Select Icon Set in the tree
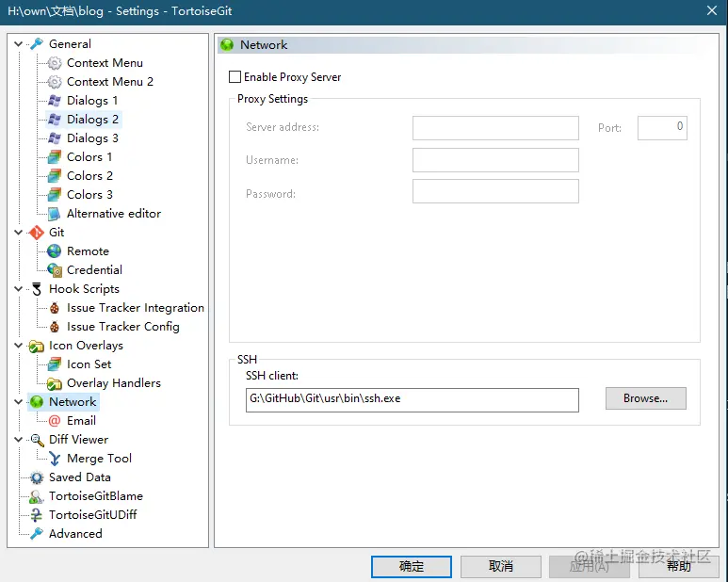The height and width of the screenshot is (582, 728). coord(89,364)
